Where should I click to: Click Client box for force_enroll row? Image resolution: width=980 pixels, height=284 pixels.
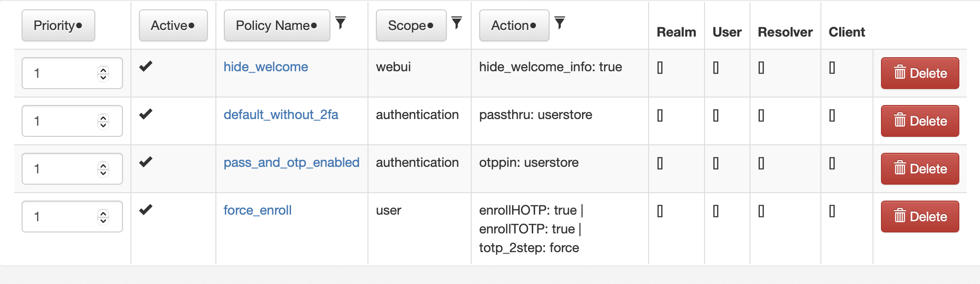(x=832, y=211)
